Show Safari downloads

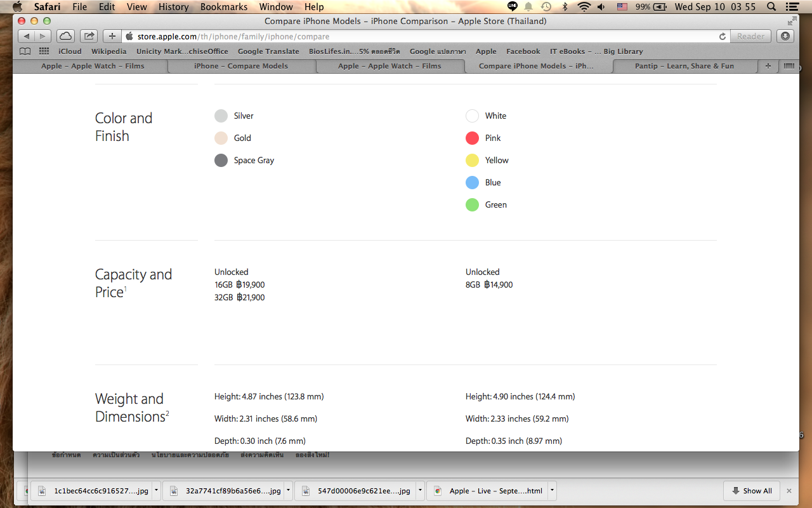click(785, 36)
